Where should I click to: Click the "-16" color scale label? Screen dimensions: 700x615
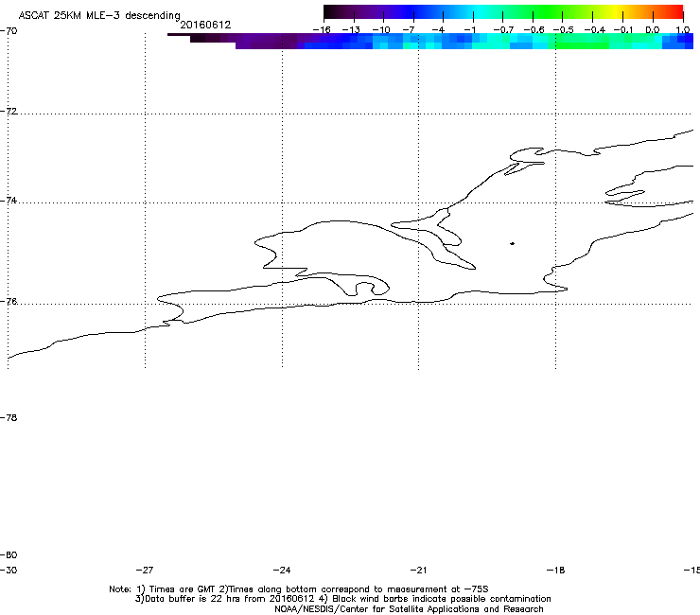[x=322, y=30]
